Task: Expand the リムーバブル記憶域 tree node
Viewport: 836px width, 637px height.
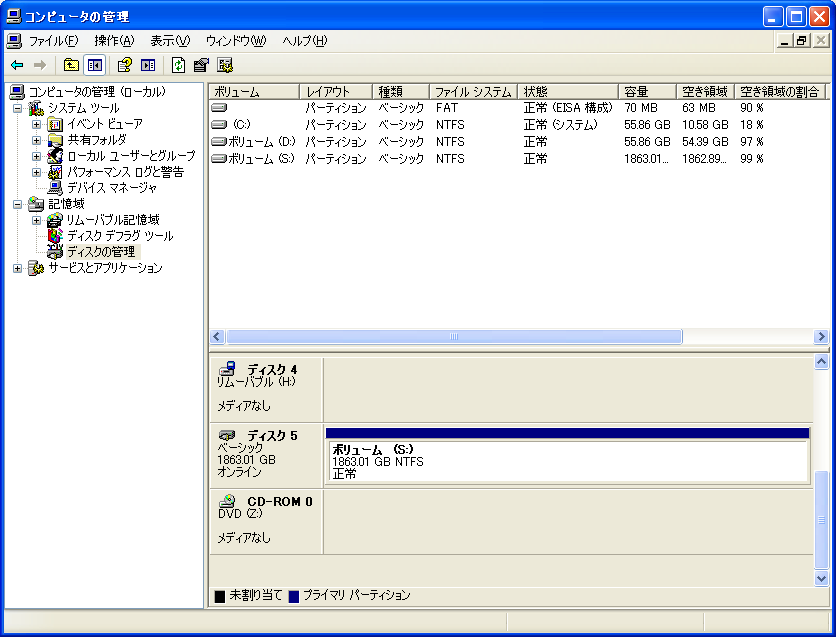Action: pyautogui.click(x=37, y=220)
